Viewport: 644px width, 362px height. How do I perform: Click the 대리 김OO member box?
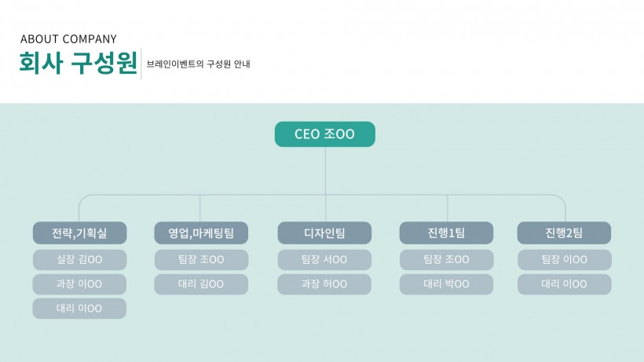point(201,284)
